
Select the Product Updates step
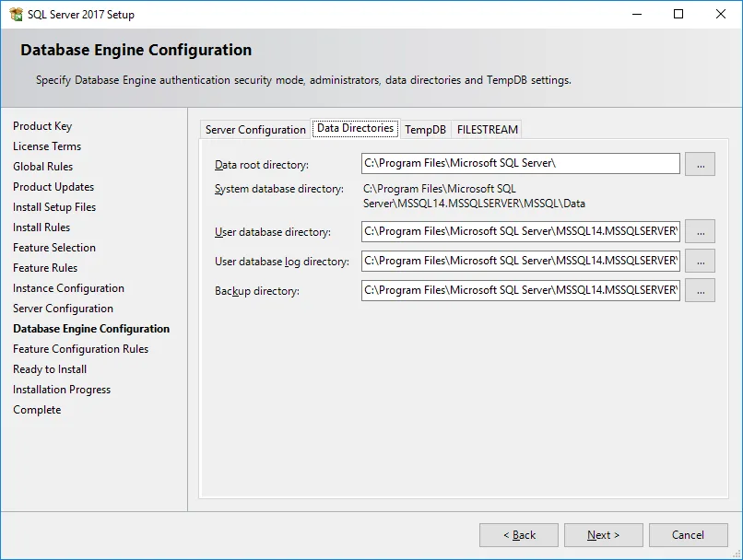[x=53, y=187]
